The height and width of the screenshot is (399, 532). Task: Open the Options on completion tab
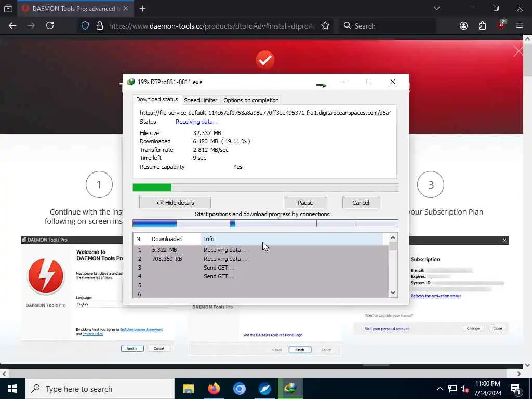251,100
